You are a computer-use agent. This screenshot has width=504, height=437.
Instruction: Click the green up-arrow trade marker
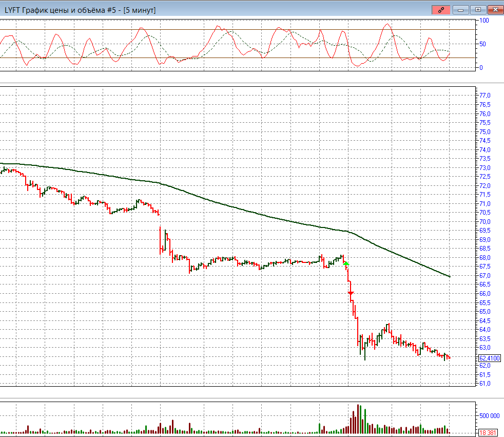point(346,263)
